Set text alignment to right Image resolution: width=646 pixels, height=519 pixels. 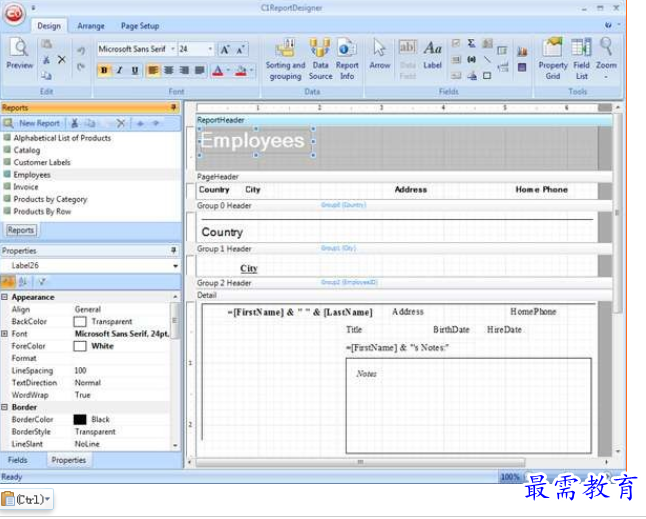coord(184,70)
